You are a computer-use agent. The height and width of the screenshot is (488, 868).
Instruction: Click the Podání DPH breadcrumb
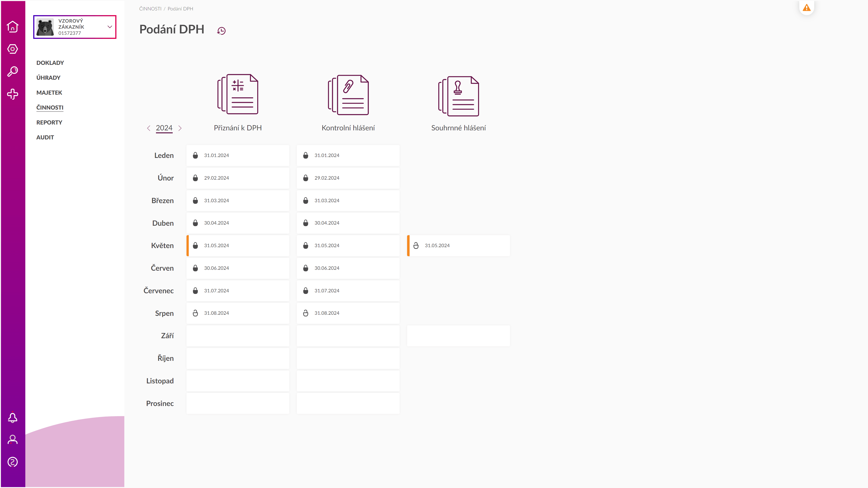click(x=180, y=9)
